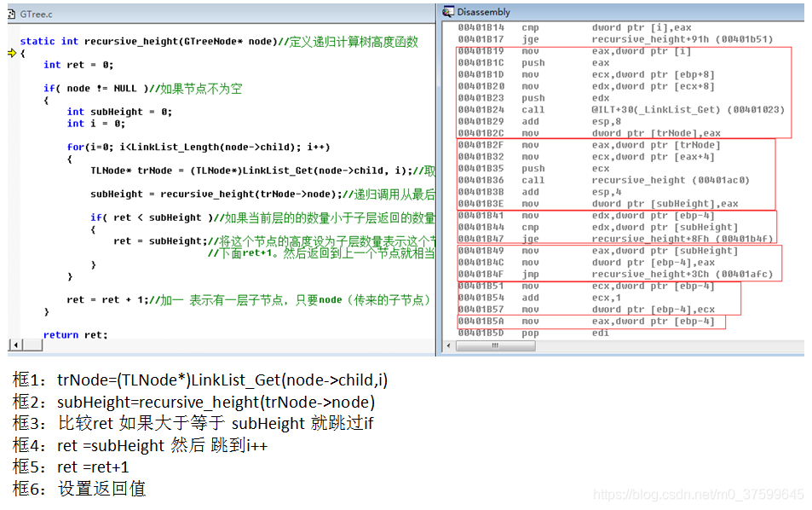
Task: Click the Disassembly window icon
Action: (x=448, y=11)
